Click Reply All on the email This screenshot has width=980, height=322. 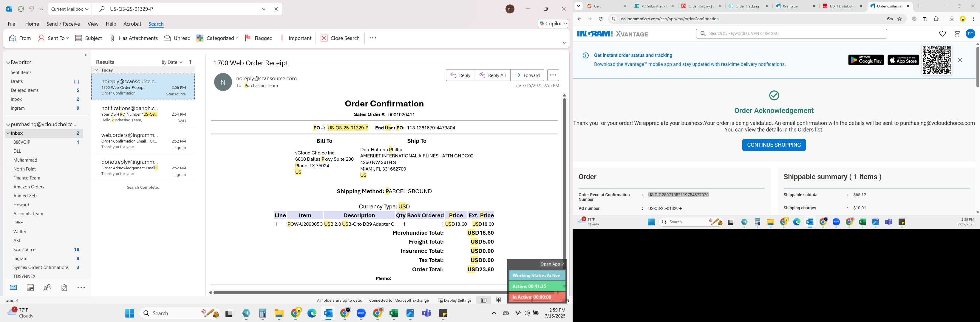click(493, 75)
